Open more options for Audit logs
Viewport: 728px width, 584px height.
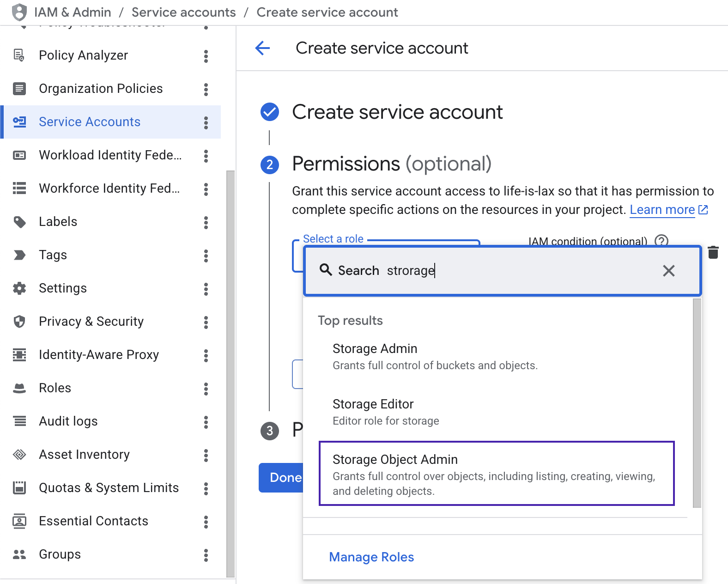tap(206, 422)
